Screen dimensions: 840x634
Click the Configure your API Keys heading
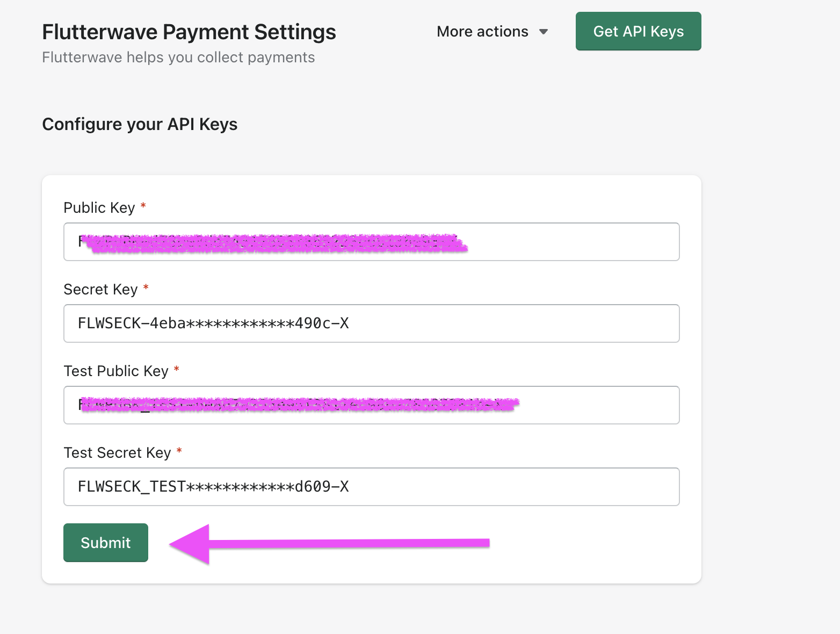(x=140, y=124)
